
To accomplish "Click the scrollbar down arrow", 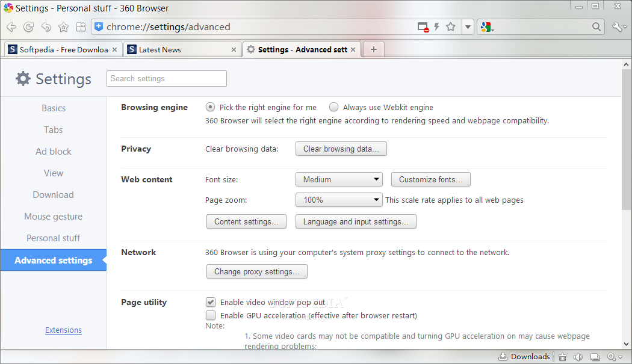I will pos(626,344).
